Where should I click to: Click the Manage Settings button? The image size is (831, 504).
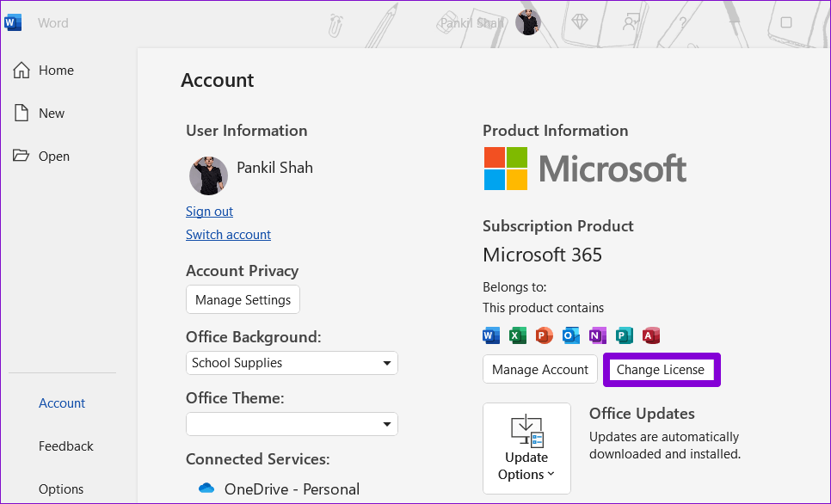tap(243, 299)
